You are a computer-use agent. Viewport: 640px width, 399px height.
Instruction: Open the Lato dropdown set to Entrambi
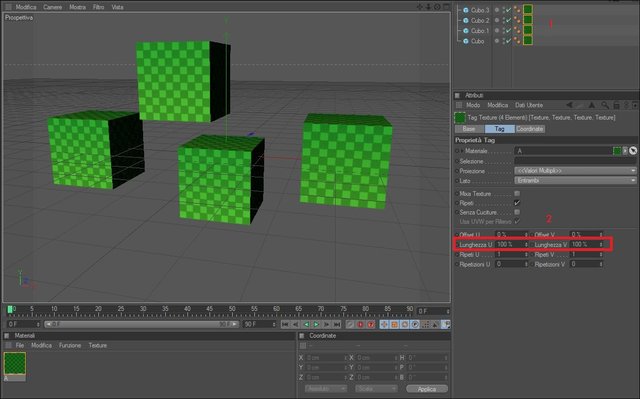click(575, 180)
